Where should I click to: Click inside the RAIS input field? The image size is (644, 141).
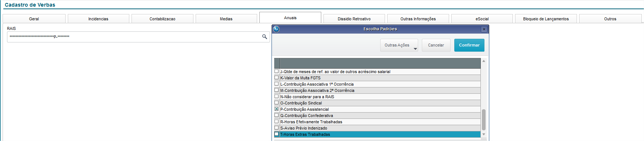pyautogui.click(x=134, y=37)
